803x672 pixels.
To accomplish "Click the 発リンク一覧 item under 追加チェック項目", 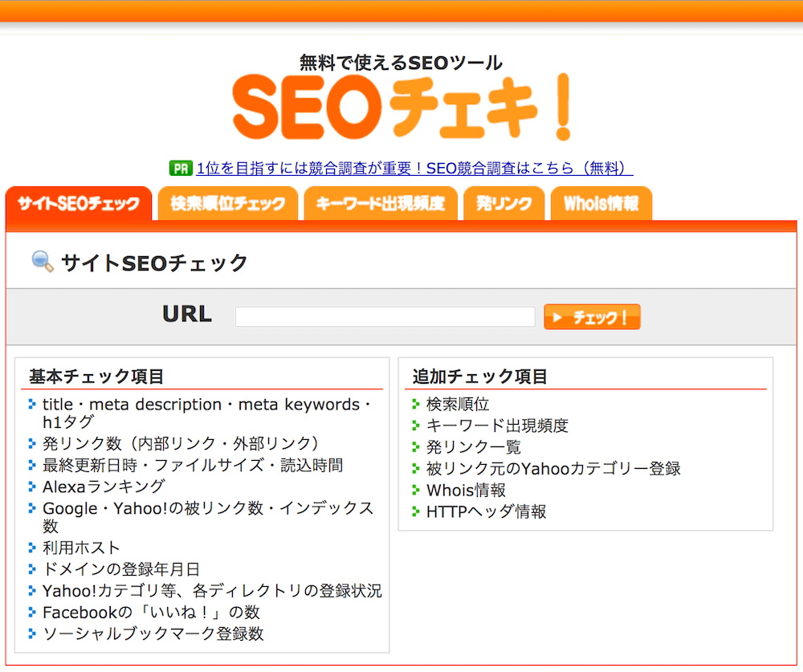I will click(x=474, y=446).
